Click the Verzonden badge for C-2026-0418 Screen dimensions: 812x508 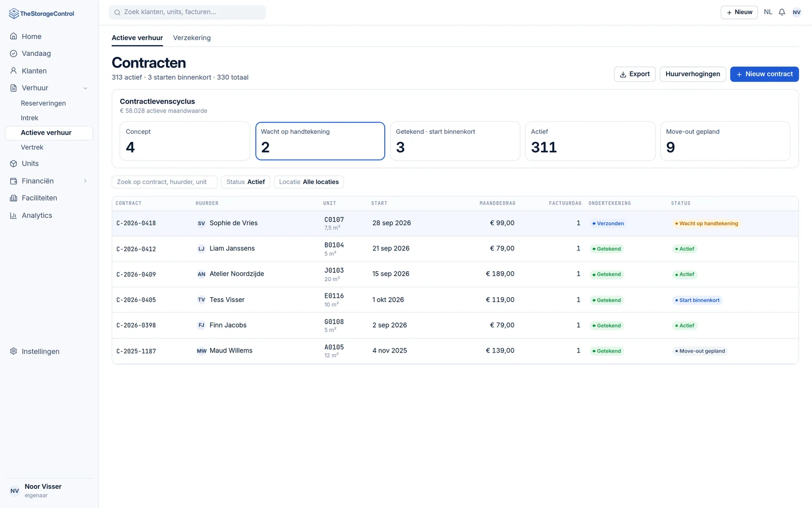[x=608, y=224]
